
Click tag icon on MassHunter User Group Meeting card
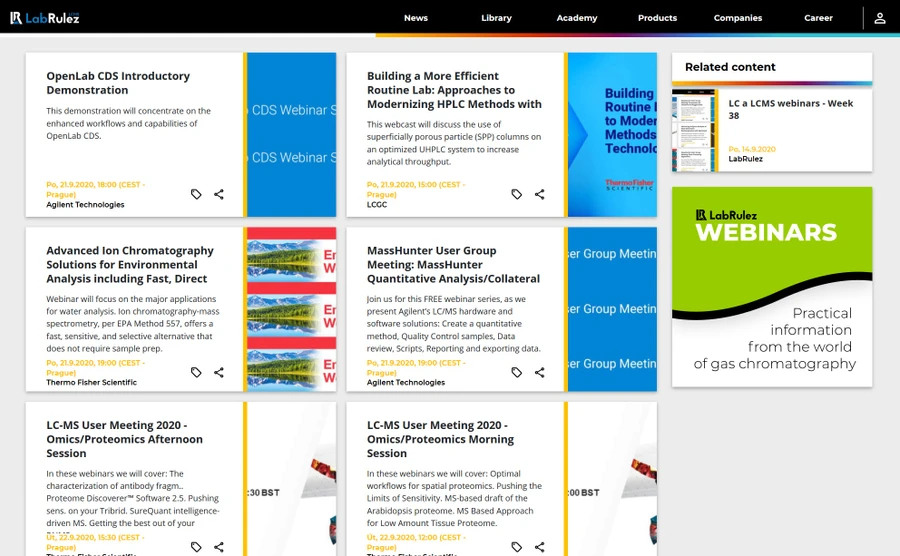[517, 372]
